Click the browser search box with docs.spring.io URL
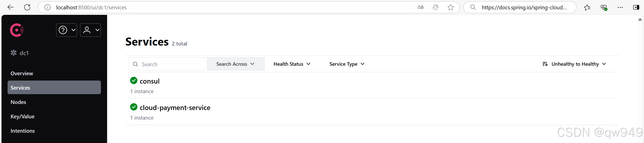This screenshot has height=143, width=644. [520, 7]
